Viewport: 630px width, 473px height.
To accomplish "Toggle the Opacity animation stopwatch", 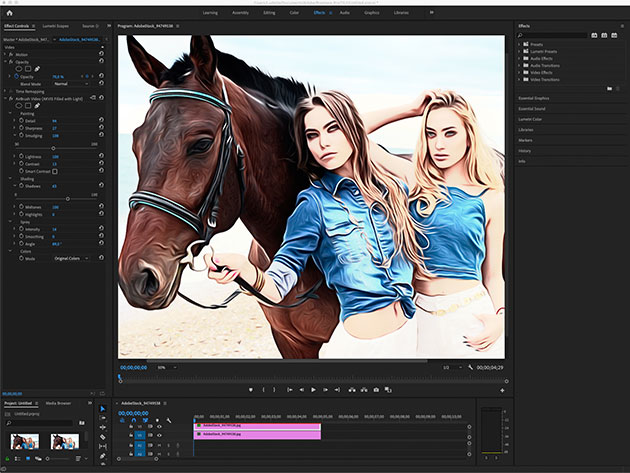I will 18,75.
